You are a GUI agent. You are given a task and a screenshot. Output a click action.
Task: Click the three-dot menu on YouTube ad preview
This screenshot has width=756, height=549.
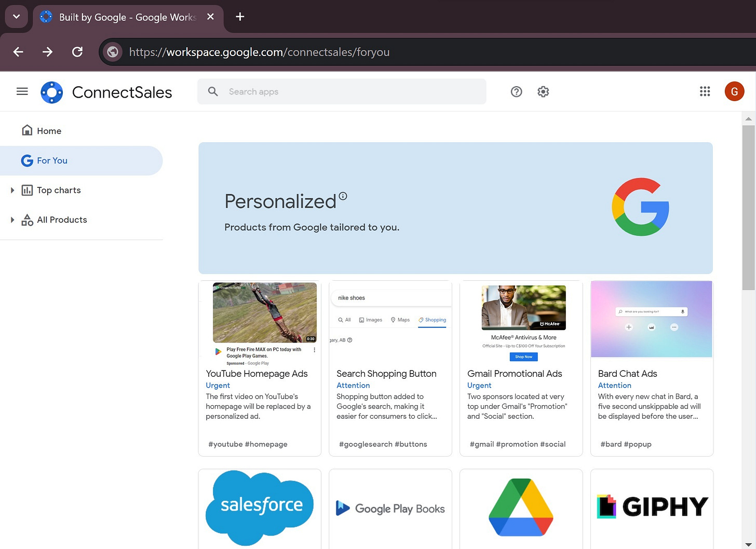(x=314, y=350)
